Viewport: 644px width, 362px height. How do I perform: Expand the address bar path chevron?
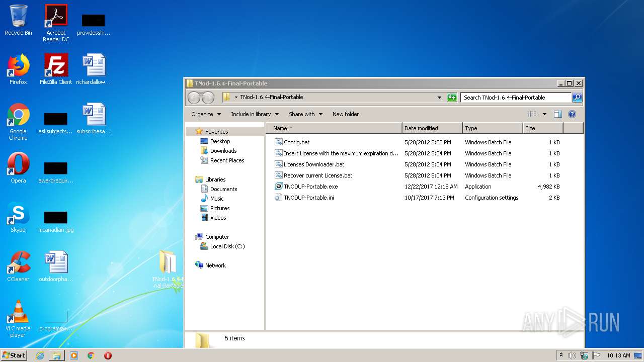click(236, 98)
